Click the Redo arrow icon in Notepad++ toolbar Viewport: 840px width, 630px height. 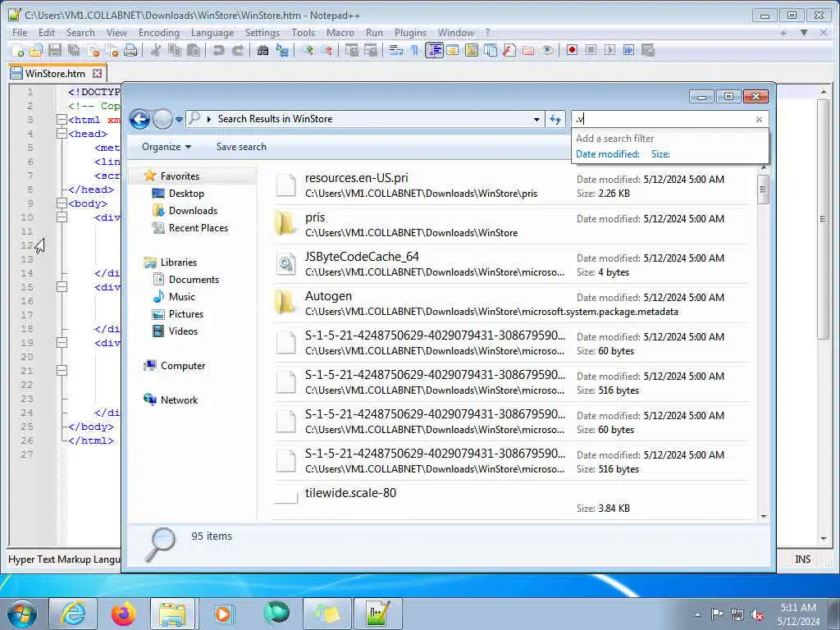237,50
